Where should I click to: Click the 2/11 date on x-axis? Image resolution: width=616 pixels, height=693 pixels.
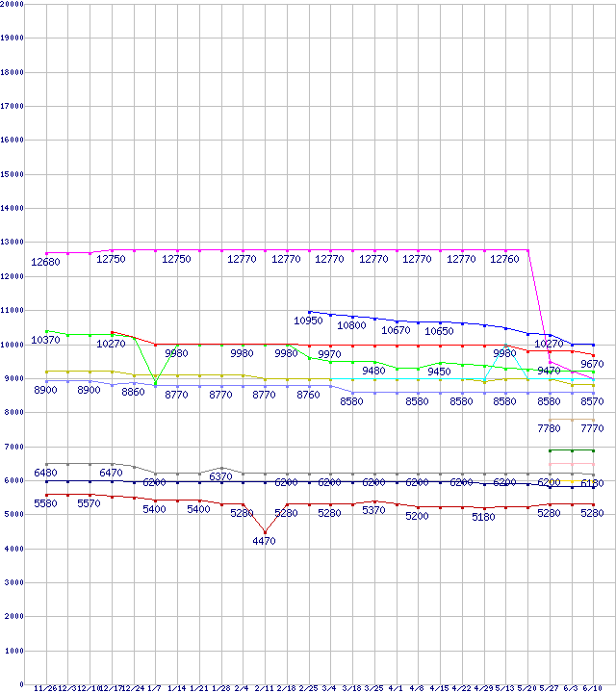(x=265, y=688)
